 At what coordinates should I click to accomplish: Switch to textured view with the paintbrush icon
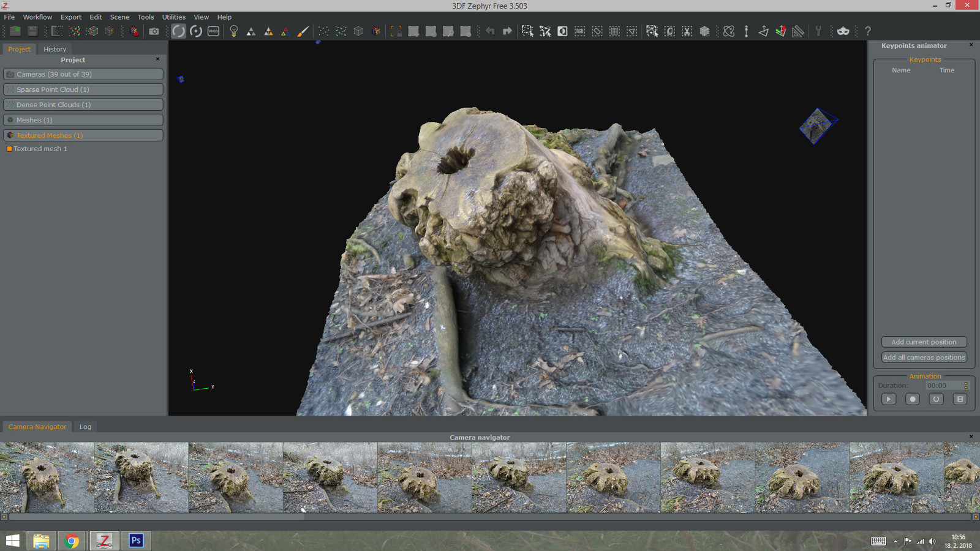(303, 31)
